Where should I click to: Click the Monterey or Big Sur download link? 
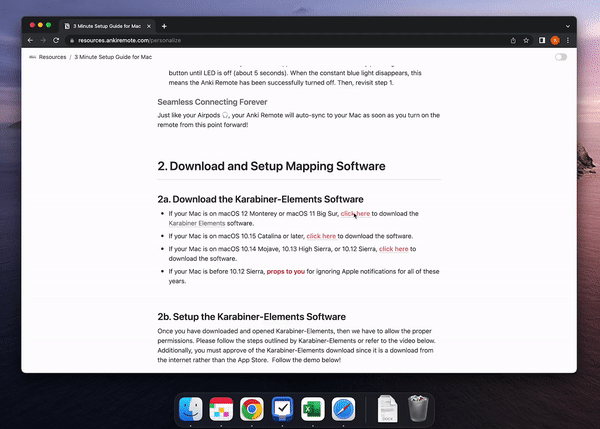click(355, 214)
